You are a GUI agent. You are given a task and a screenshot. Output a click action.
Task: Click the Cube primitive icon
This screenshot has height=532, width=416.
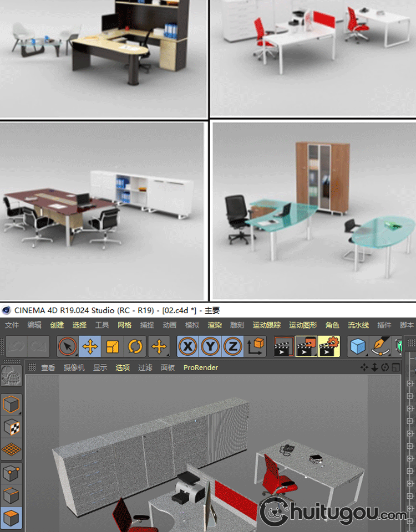358,347
